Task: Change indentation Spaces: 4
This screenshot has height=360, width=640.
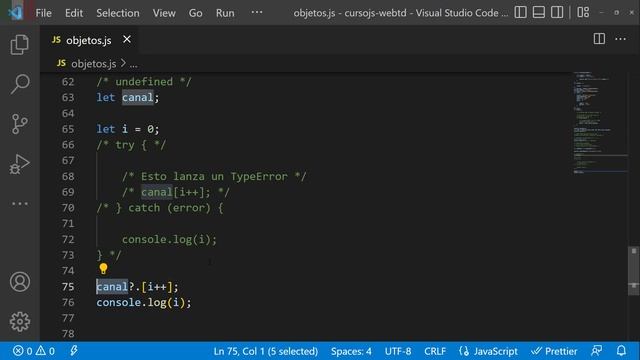Action: [351, 351]
